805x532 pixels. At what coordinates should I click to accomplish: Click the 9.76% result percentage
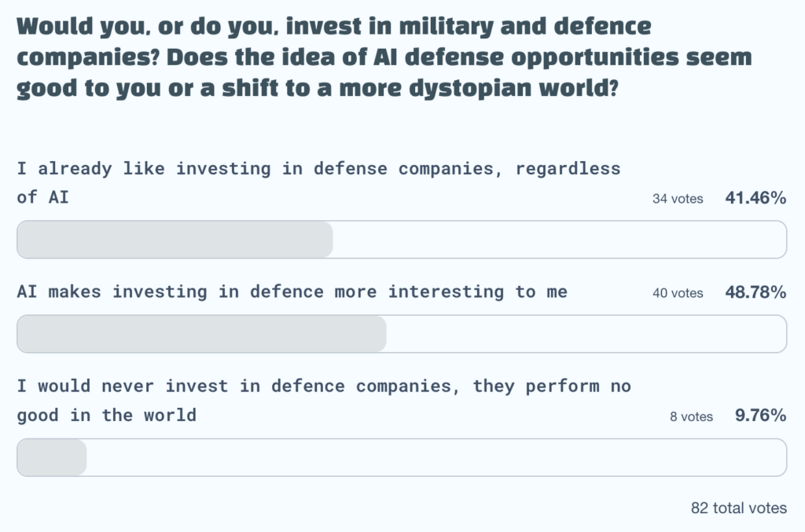(760, 416)
